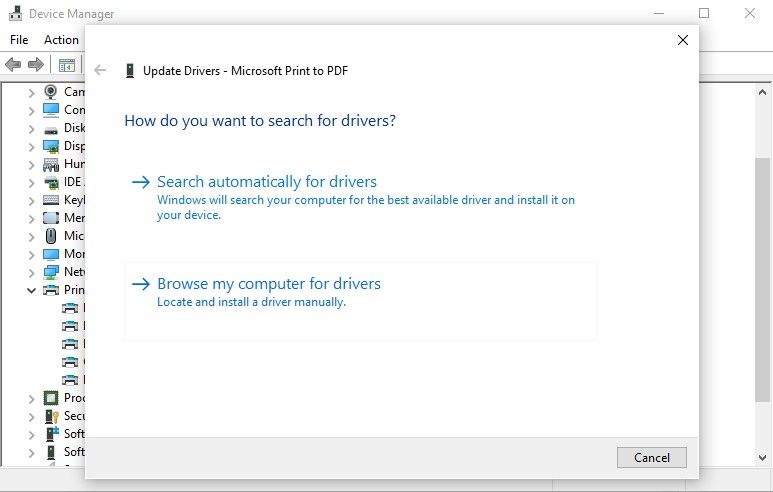Viewport: 773px width, 492px height.
Task: Select the Security devices icon
Action: coord(51,417)
